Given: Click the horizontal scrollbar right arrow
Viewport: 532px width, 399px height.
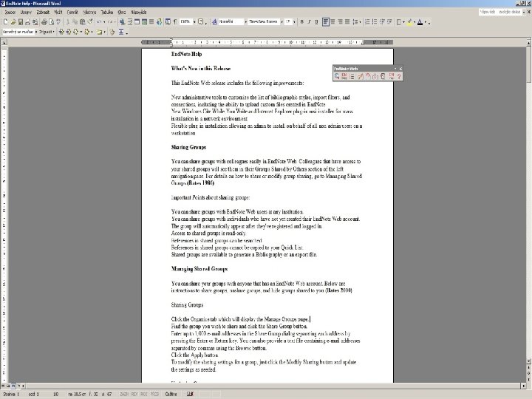Looking at the screenshot, I should (x=524, y=386).
